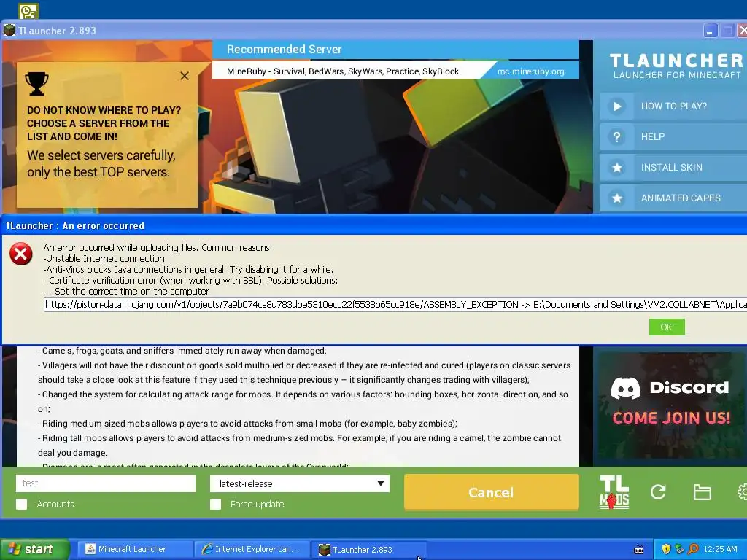Toggle the Accounts checkbox
Viewport: 747px width, 560px height.
coord(21,505)
